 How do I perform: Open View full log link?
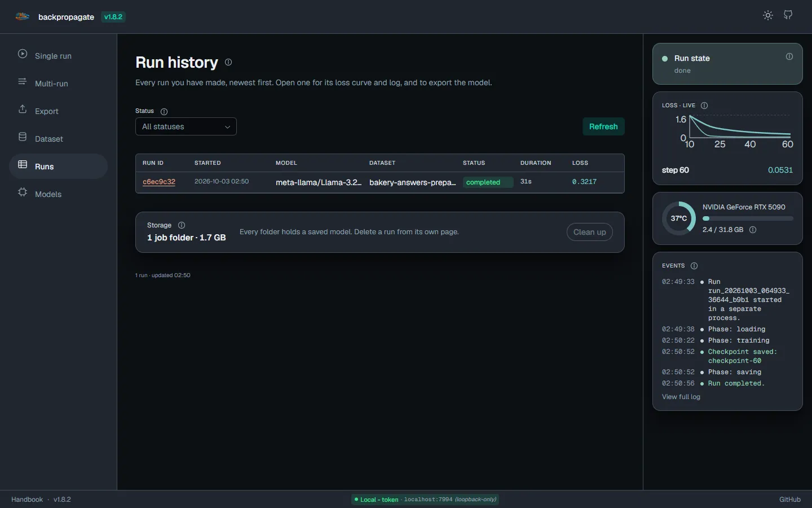pyautogui.click(x=681, y=397)
